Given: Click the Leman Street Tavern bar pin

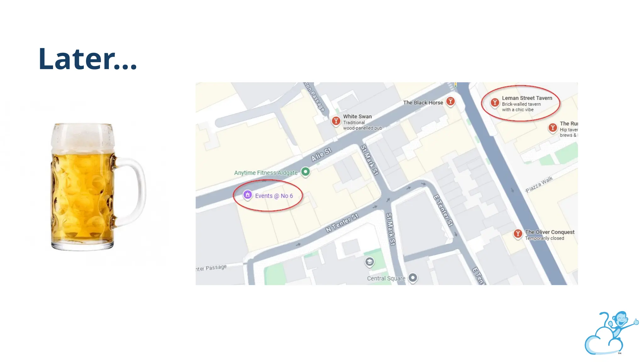Looking at the screenshot, I should (495, 102).
